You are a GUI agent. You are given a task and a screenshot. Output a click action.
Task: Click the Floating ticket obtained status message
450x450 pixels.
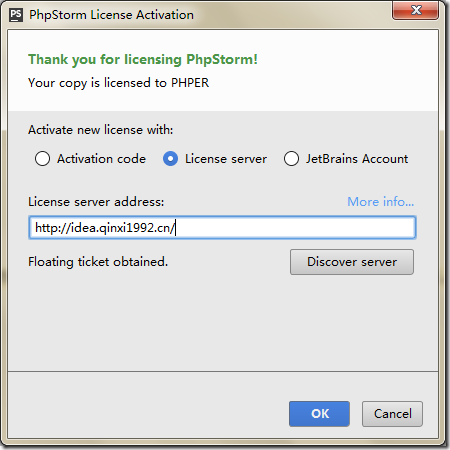pos(98,262)
